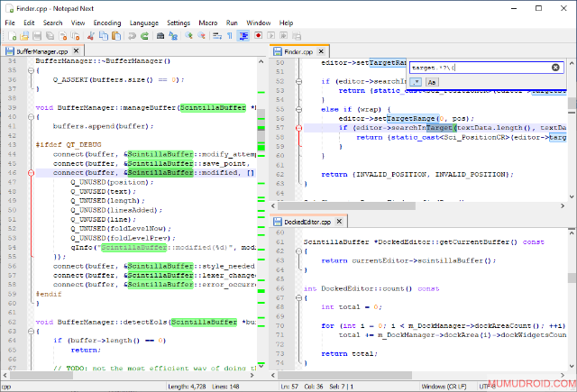577x392 pixels.
Task: Collapse the red fold marker at line 46
Action: click(x=32, y=173)
